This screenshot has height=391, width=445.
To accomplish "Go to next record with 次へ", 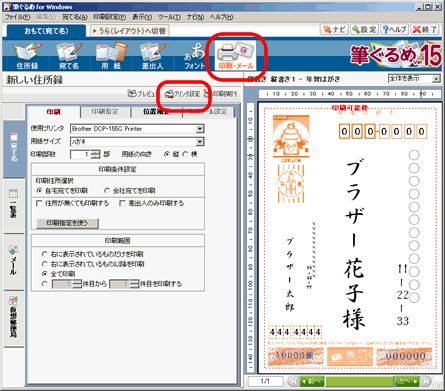I will (407, 381).
